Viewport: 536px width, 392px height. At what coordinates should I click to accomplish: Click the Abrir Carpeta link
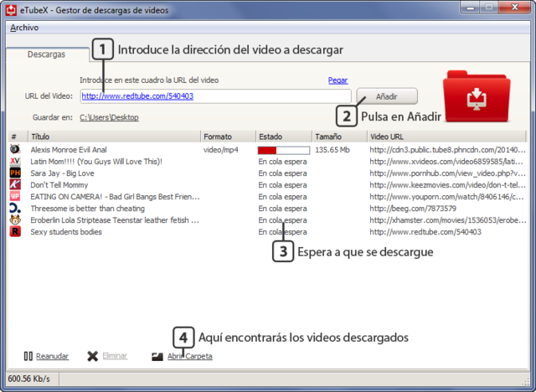(190, 356)
